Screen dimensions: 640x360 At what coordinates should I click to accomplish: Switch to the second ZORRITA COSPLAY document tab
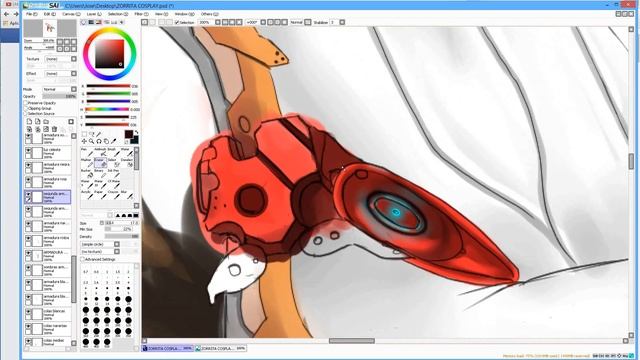pyautogui.click(x=220, y=349)
